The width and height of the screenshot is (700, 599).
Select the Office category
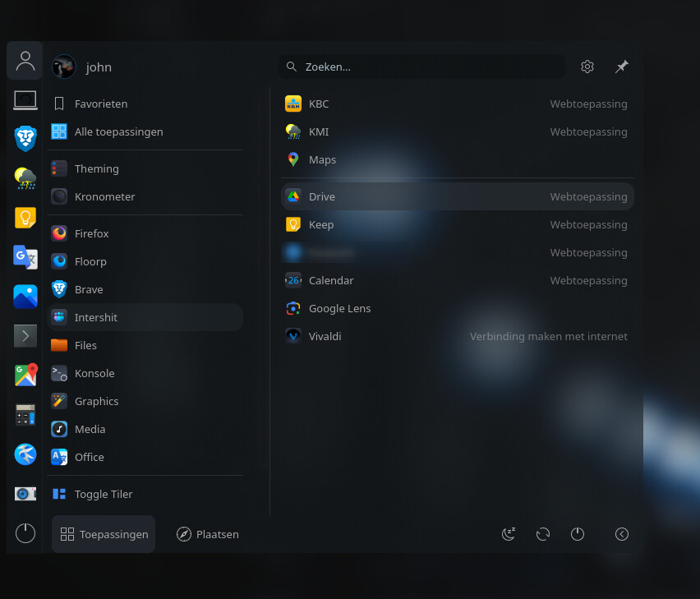pyautogui.click(x=145, y=457)
